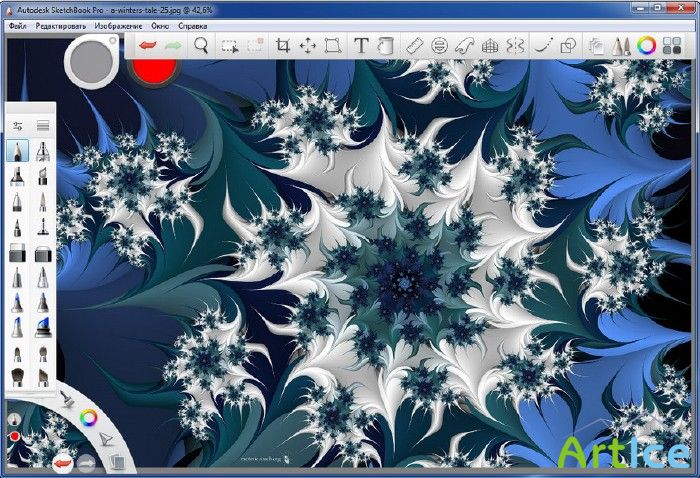Open the Справка menu
Image resolution: width=700 pixels, height=478 pixels.
click(193, 26)
